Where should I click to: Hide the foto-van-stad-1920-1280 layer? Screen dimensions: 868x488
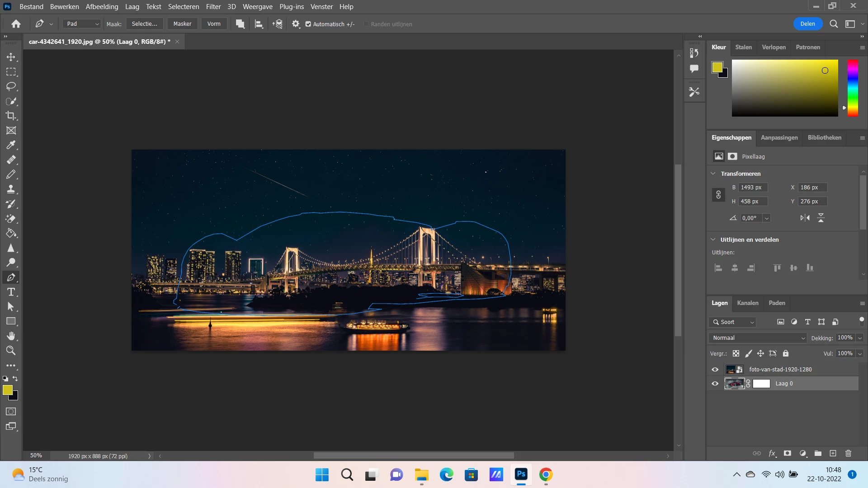715,369
